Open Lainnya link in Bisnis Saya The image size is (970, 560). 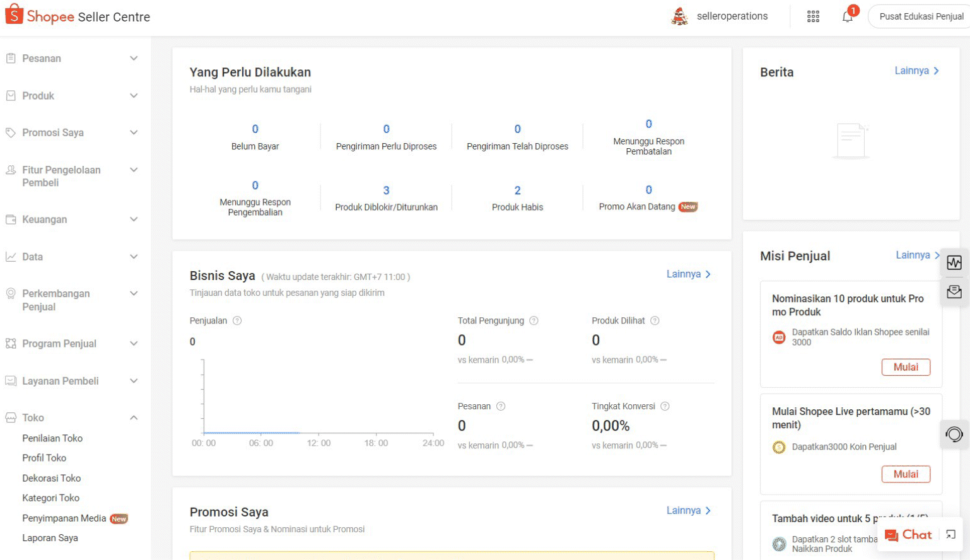coord(688,274)
